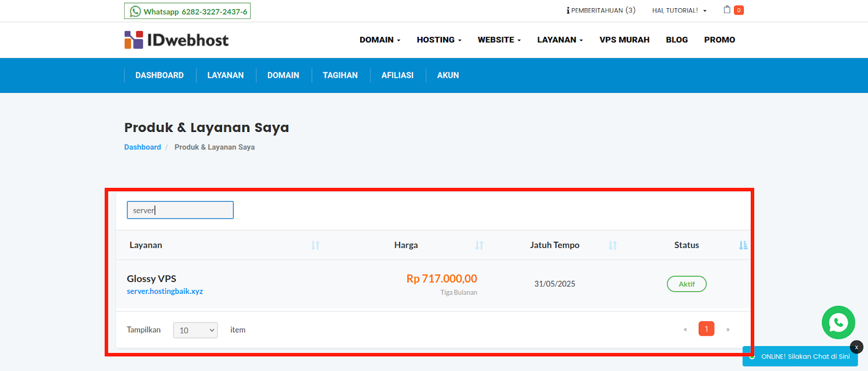Sort the table by Jatuh Tempo column

[612, 246]
